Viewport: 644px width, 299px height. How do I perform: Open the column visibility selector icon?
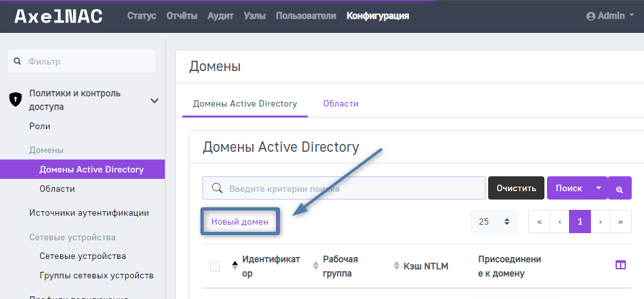pyautogui.click(x=620, y=265)
